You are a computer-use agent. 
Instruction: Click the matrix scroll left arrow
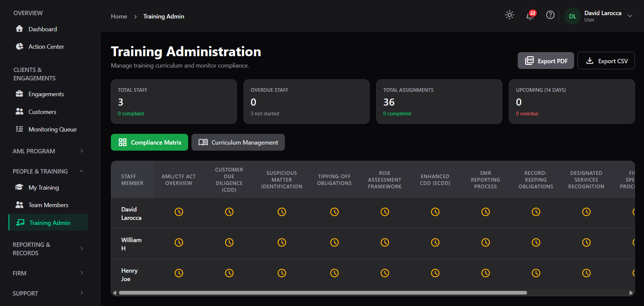pyautogui.click(x=115, y=293)
